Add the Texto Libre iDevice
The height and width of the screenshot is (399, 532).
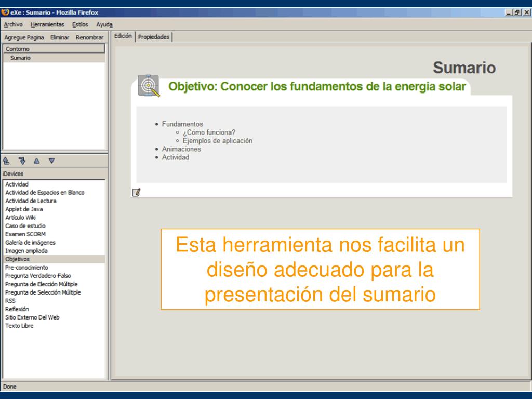[x=54, y=325]
